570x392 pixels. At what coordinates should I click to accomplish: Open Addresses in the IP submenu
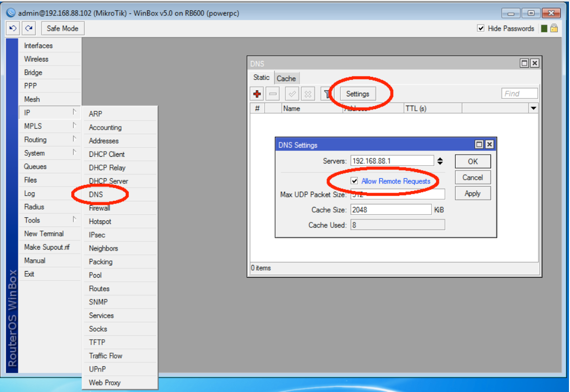[120, 140]
